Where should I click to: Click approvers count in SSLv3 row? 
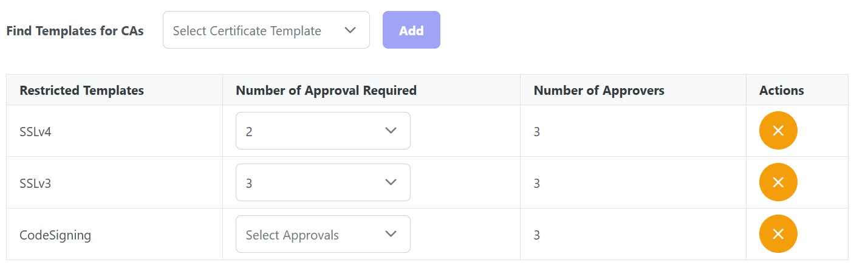pos(536,183)
